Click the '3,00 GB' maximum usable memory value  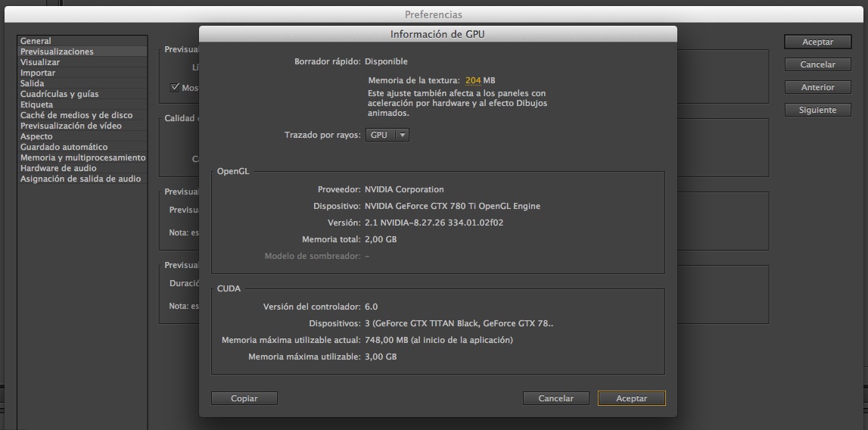tap(381, 357)
